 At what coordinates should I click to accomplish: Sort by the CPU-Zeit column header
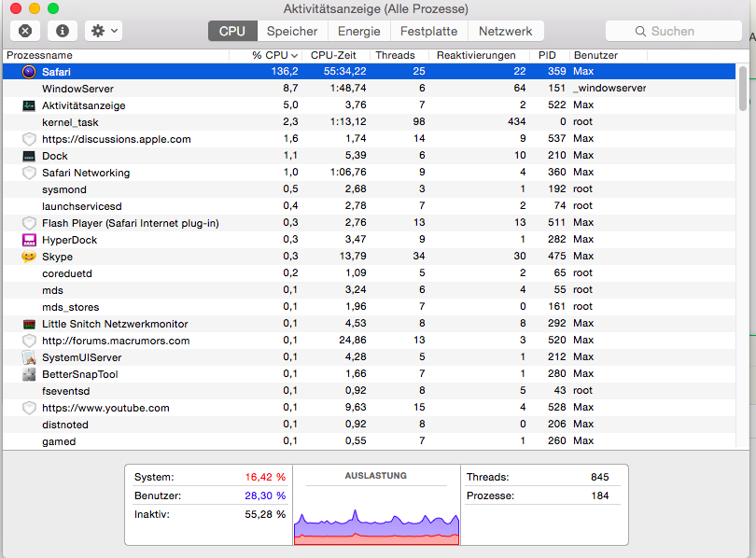click(337, 55)
